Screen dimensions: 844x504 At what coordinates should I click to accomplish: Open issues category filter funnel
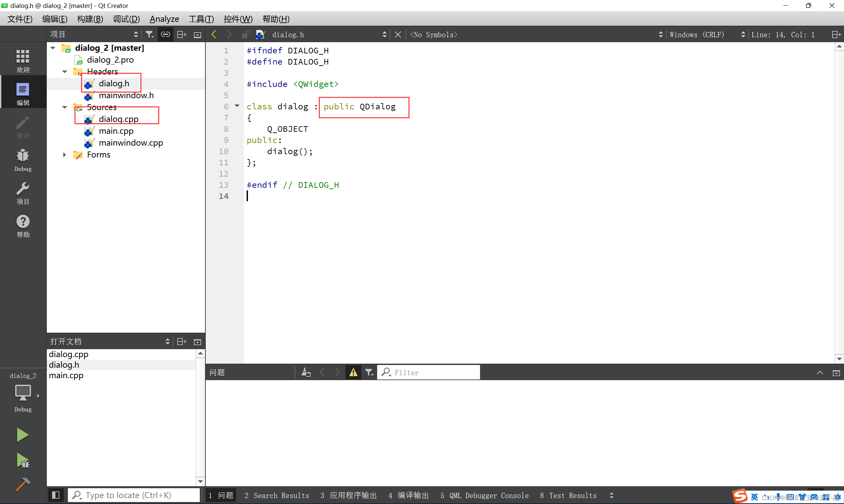(x=369, y=373)
